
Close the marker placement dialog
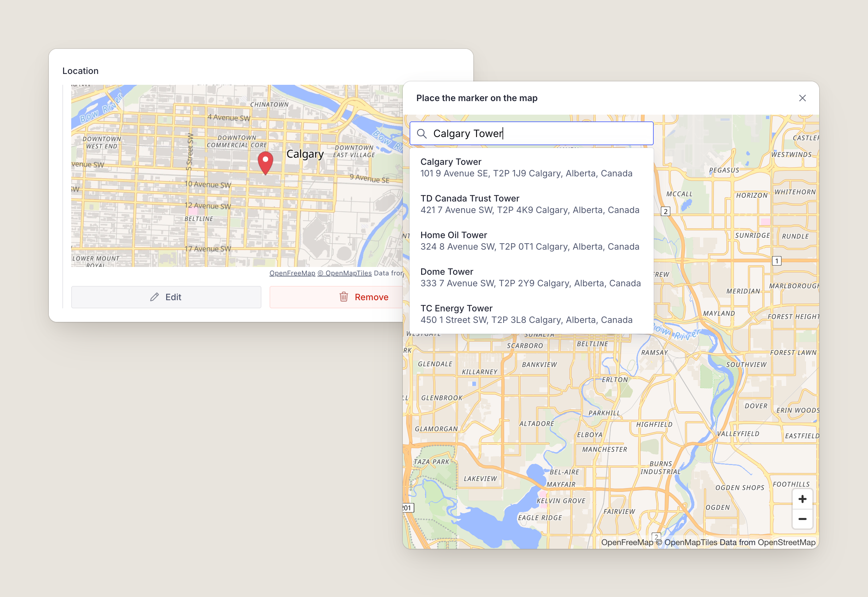click(x=802, y=98)
